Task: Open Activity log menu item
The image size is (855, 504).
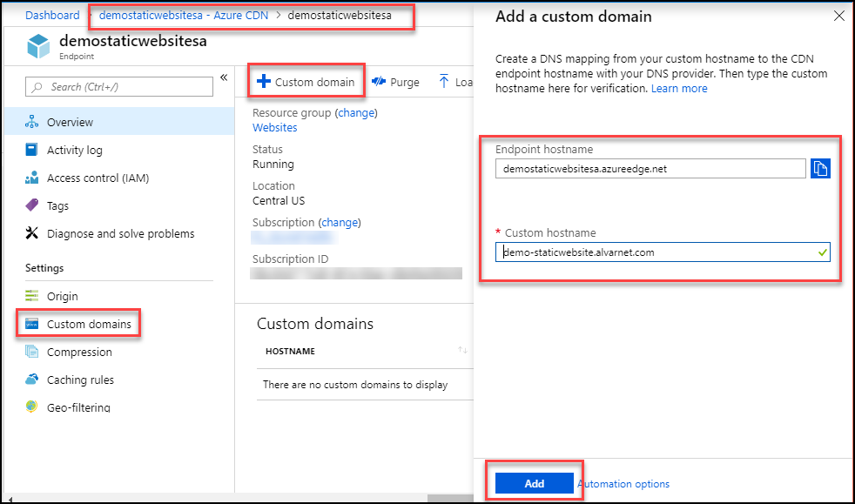Action: pos(74,150)
